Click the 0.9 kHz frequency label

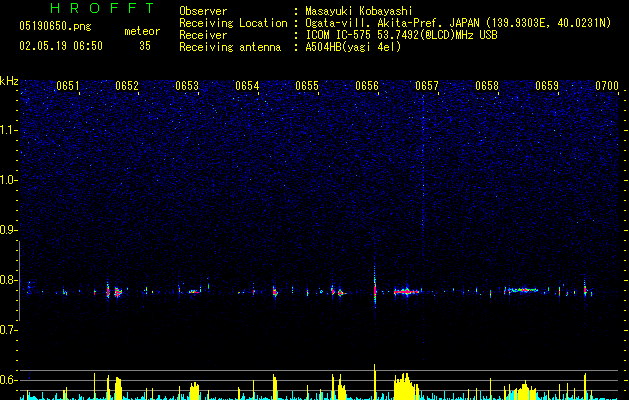click(x=9, y=230)
